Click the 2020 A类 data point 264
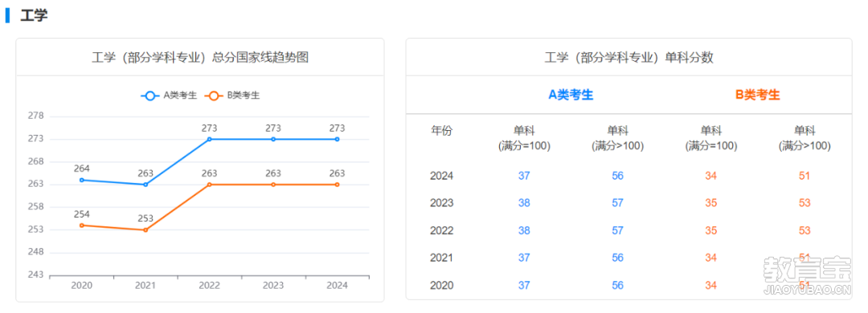This screenshot has width=868, height=313. coord(82,180)
